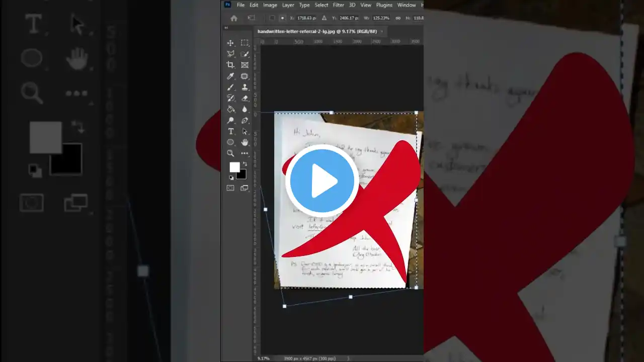644x362 pixels.
Task: Set the transform reference point location
Action: click(282, 18)
